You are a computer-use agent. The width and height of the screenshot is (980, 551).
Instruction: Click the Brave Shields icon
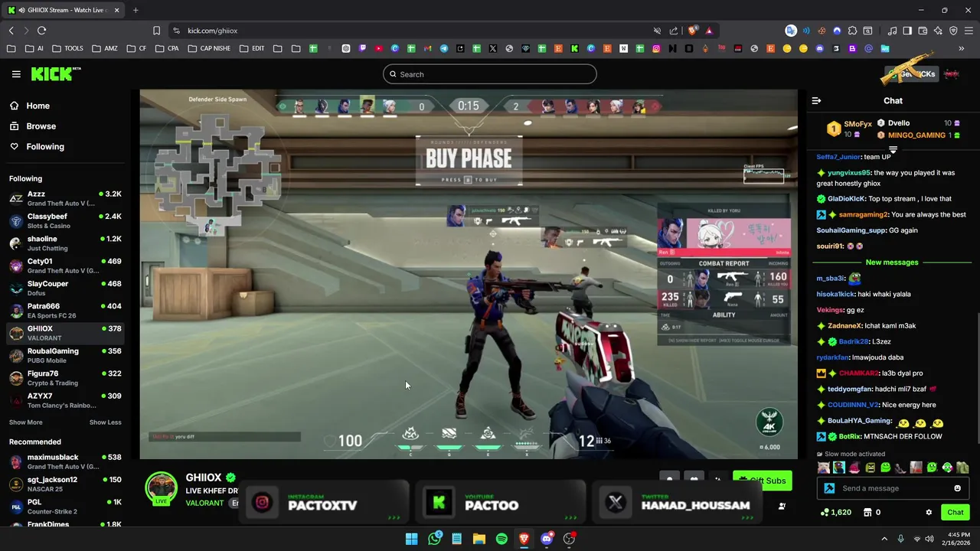coord(693,31)
